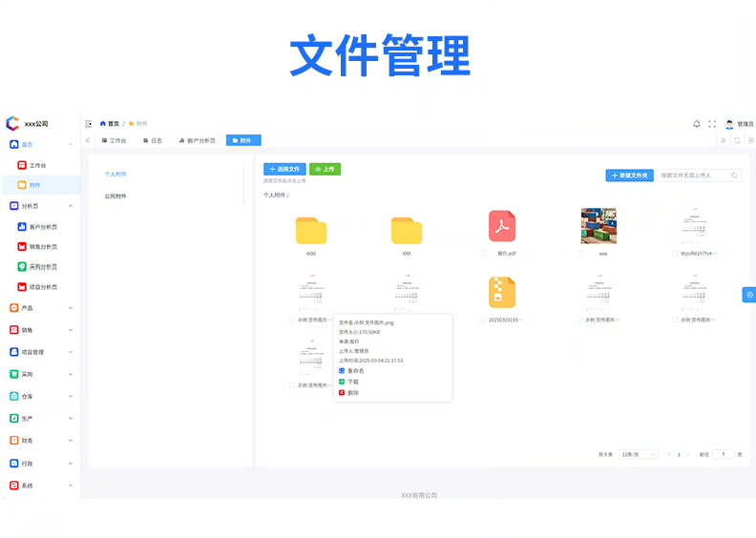Click the 首页 breadcrumb link
This screenshot has width=756, height=538.
pos(110,124)
